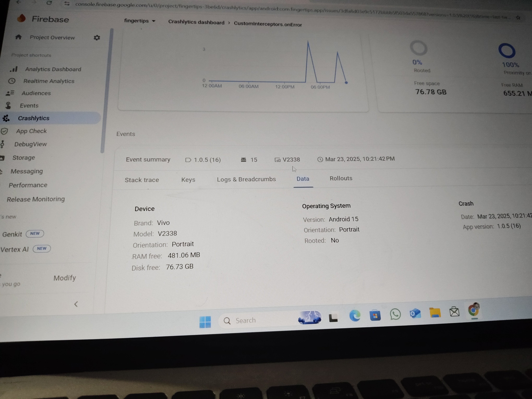
Task: Expand the fingertips project dropdown
Action: click(140, 21)
